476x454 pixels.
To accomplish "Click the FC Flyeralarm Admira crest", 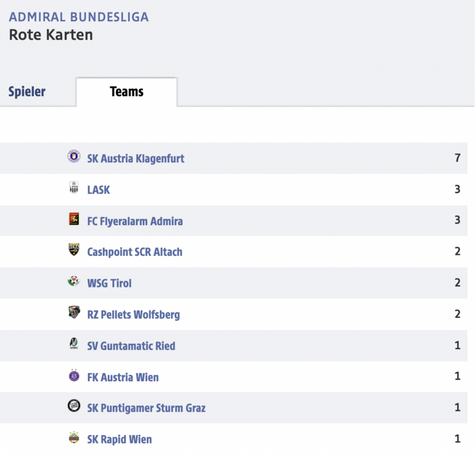I will pyautogui.click(x=74, y=219).
